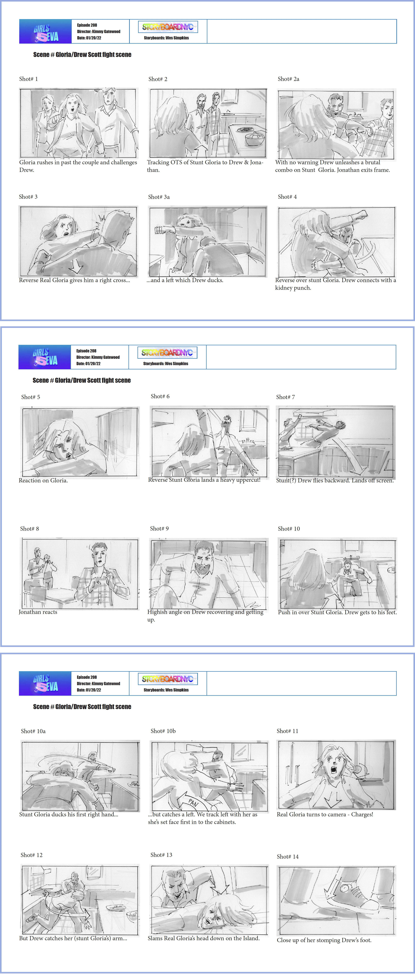This screenshot has height=980, width=415.
Task: Click the "Shot# 10a" label
Action: (33, 731)
